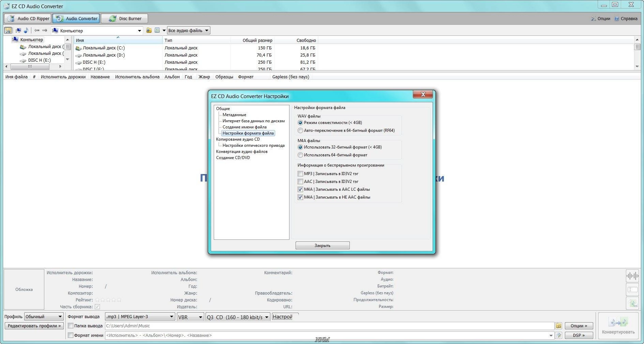
Task: Toggle the folder tree pane icon in toolbar
Action: click(8, 30)
